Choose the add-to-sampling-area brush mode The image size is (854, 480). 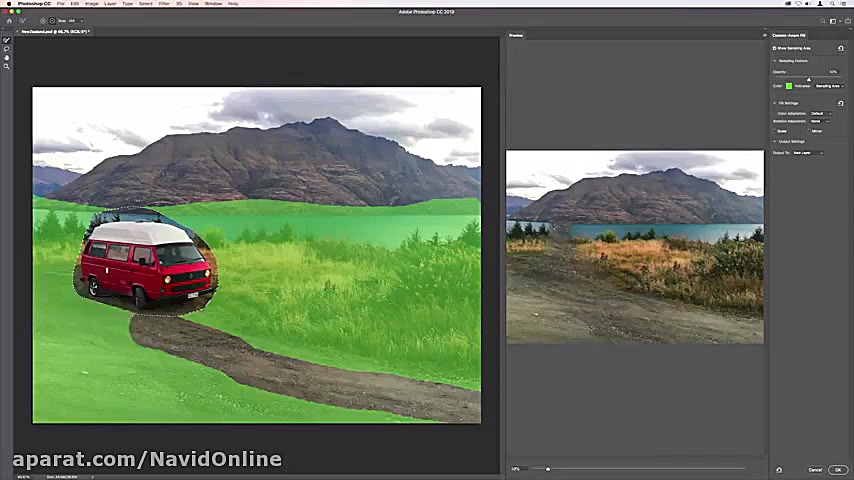(42, 21)
